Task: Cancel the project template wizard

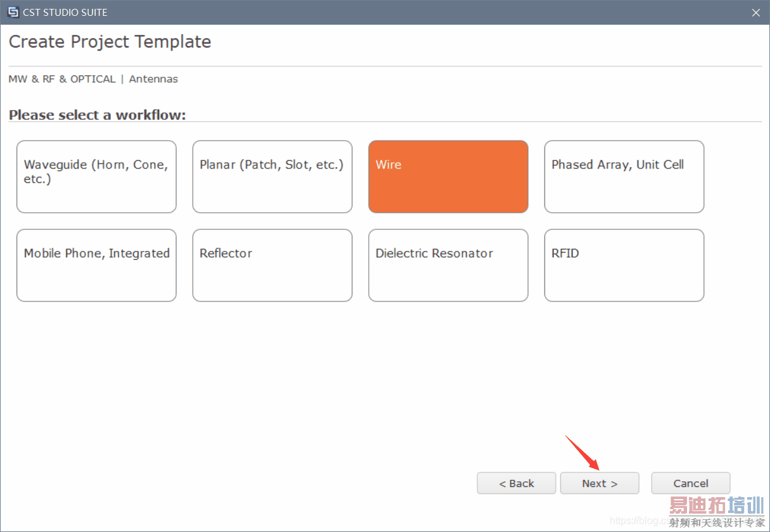Action: (x=691, y=483)
